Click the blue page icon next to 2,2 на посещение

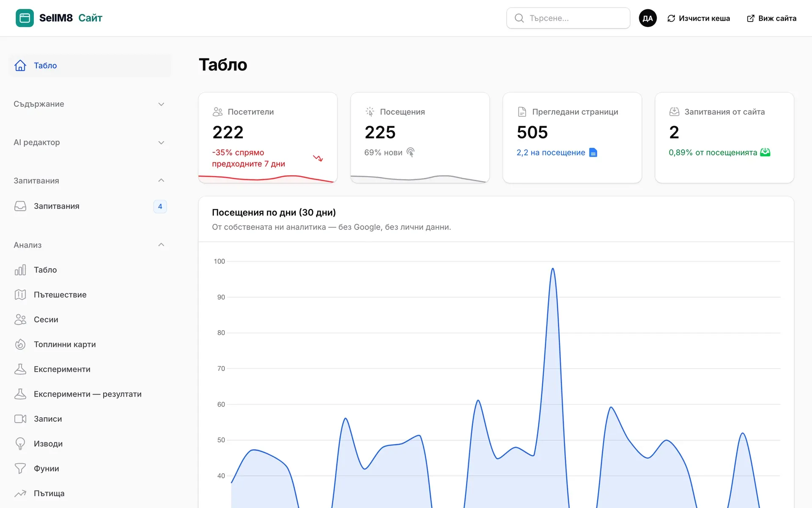[x=593, y=152]
